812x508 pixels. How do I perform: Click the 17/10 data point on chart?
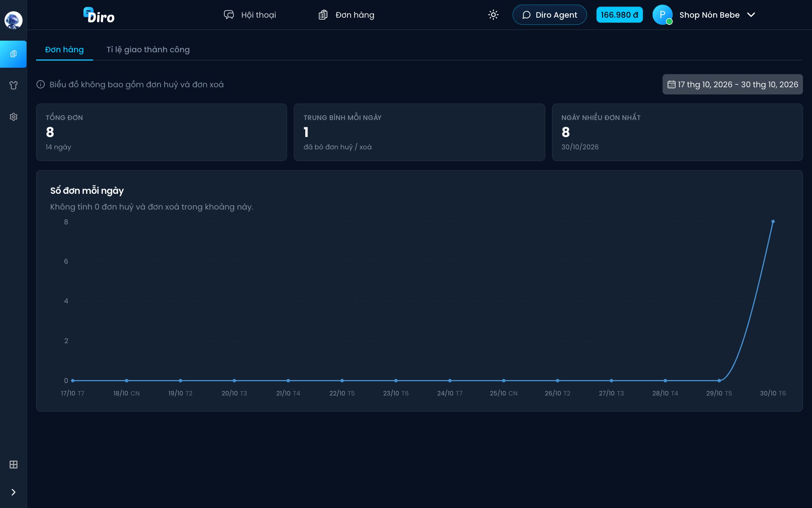[x=73, y=380]
